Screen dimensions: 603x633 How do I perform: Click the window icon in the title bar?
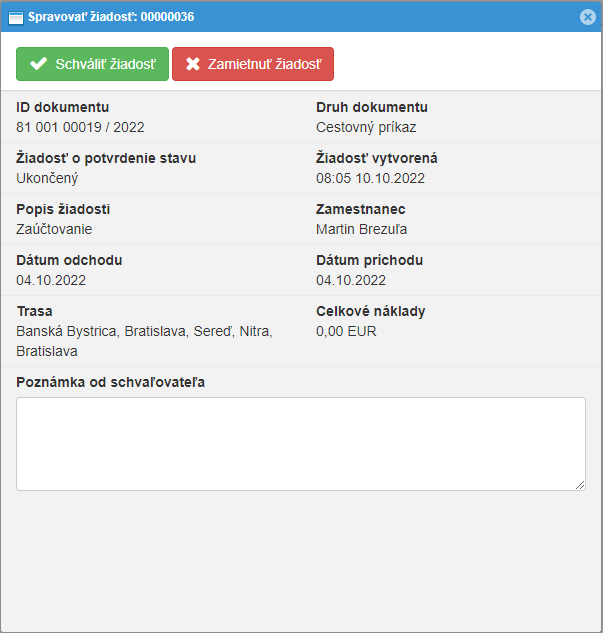point(15,16)
